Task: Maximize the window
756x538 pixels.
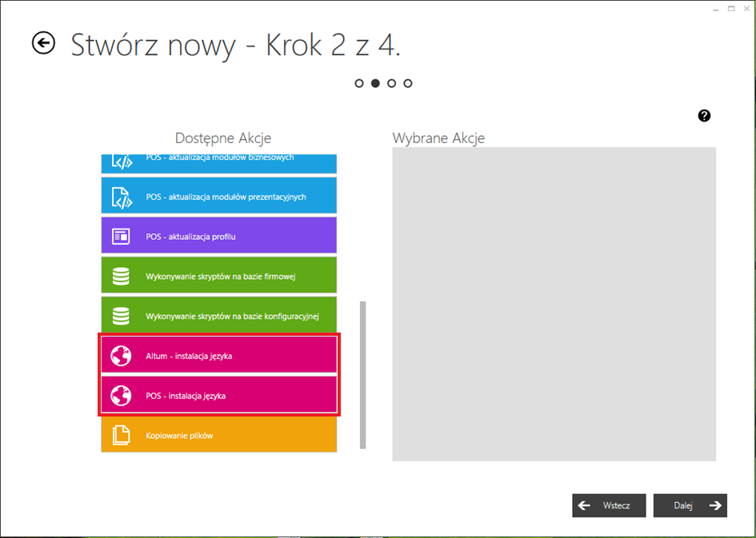Action: coord(731,9)
